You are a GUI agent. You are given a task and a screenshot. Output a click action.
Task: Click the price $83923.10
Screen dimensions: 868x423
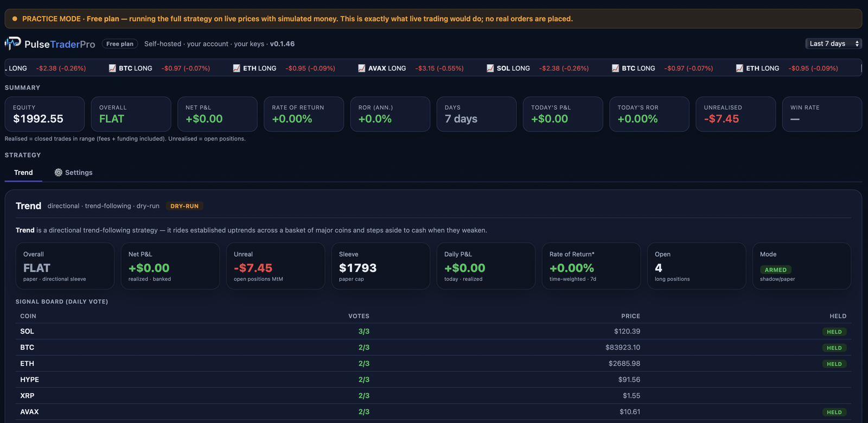623,348
